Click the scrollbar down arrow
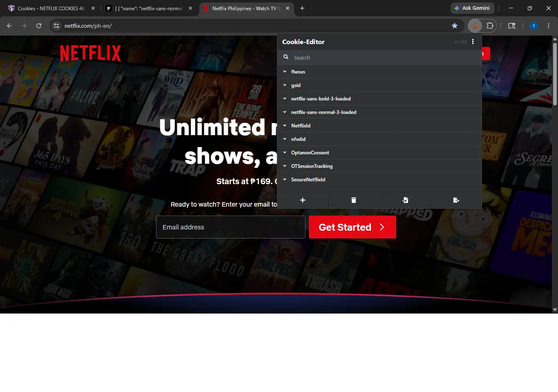 pos(555,310)
